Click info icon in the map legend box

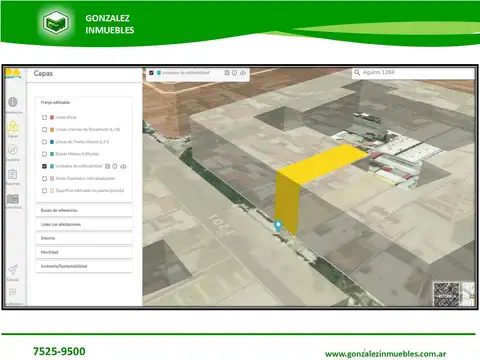234,73
